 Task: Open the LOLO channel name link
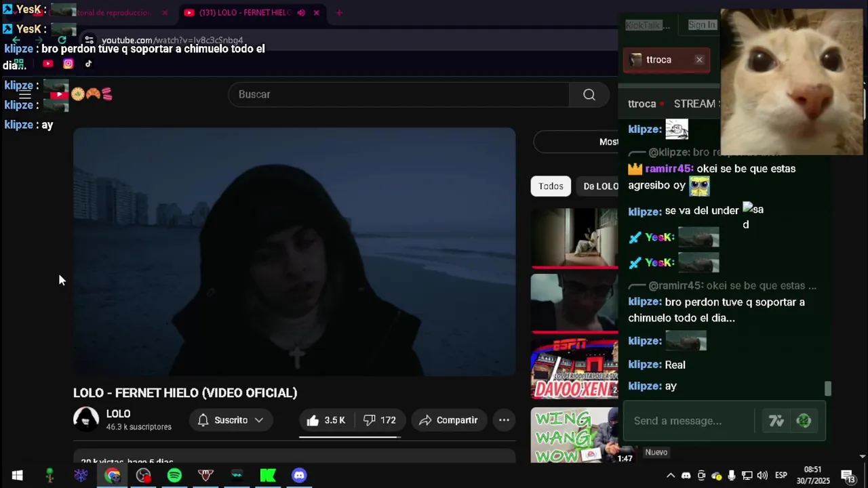coord(118,414)
